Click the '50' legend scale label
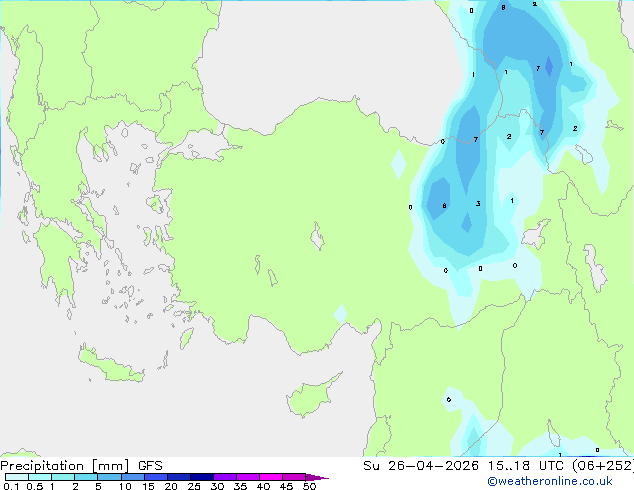 pos(309,486)
